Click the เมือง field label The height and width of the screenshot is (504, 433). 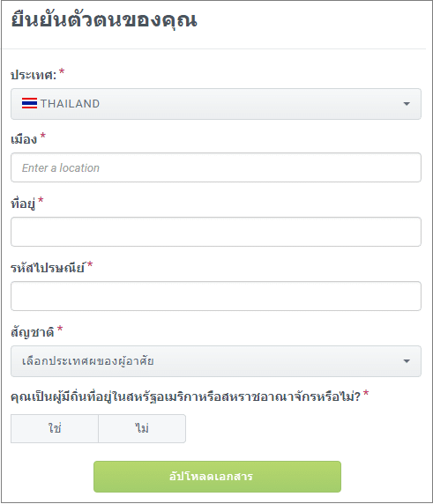tap(24, 139)
